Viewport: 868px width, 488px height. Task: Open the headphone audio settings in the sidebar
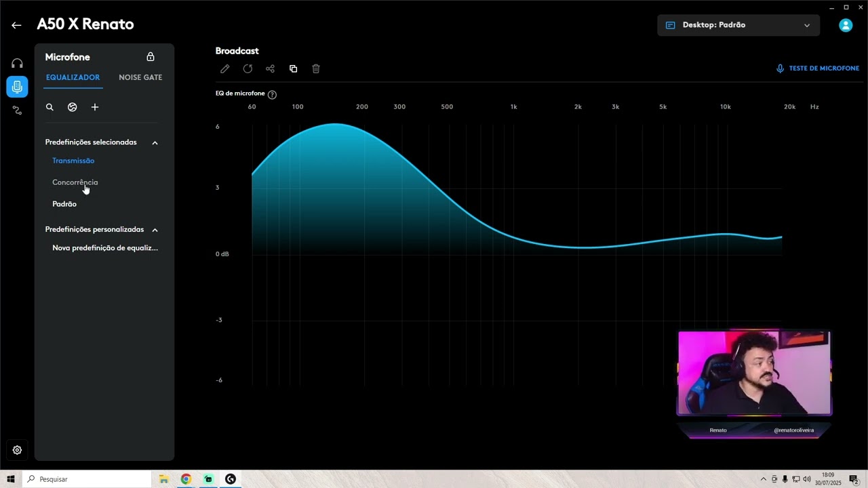[17, 63]
